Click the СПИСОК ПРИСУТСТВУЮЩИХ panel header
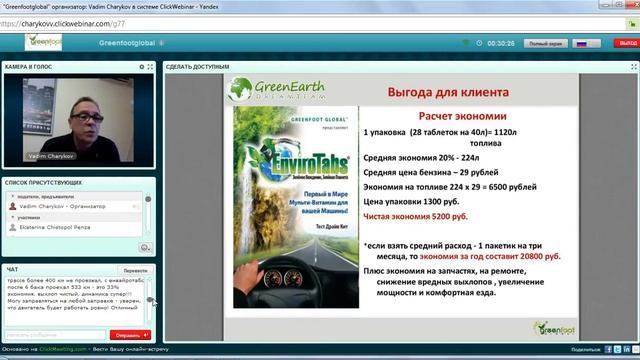640x360 pixels. click(x=43, y=182)
